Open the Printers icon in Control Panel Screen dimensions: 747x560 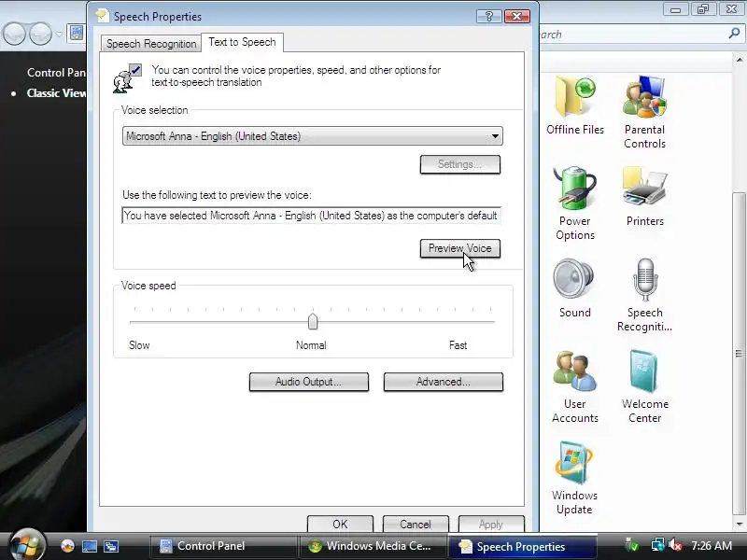pyautogui.click(x=645, y=196)
